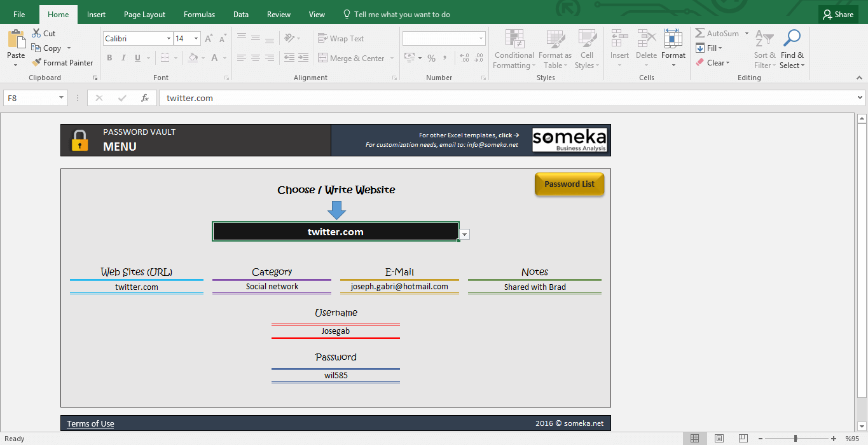Screen dimensions: 868x445
Task: Toggle Italic formatting
Action: click(x=123, y=58)
